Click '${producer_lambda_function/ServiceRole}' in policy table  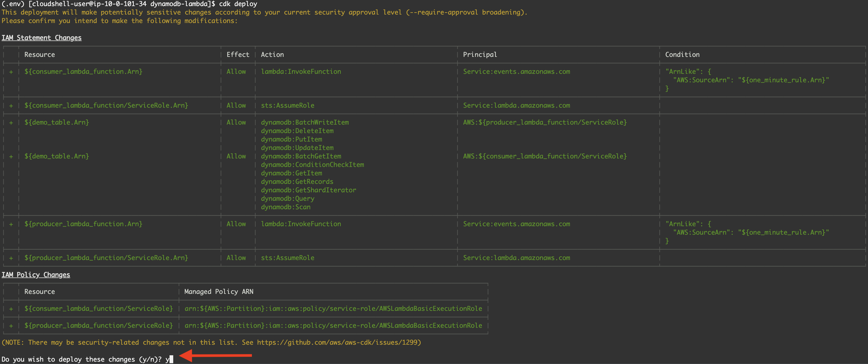click(98, 326)
